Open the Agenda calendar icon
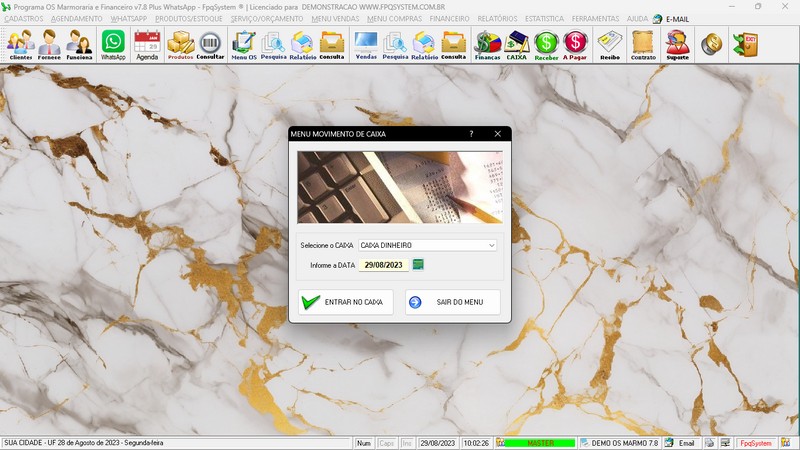This screenshot has width=800, height=450. coord(147,44)
